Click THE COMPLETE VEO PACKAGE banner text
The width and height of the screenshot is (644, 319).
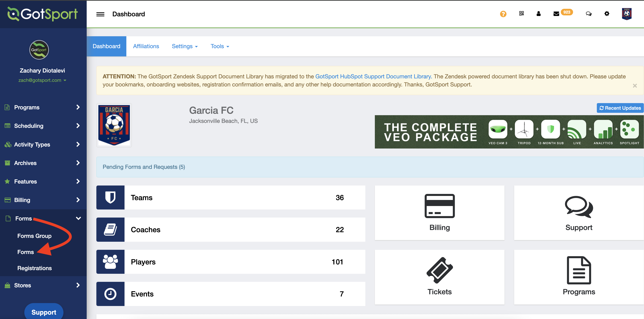[430, 132]
